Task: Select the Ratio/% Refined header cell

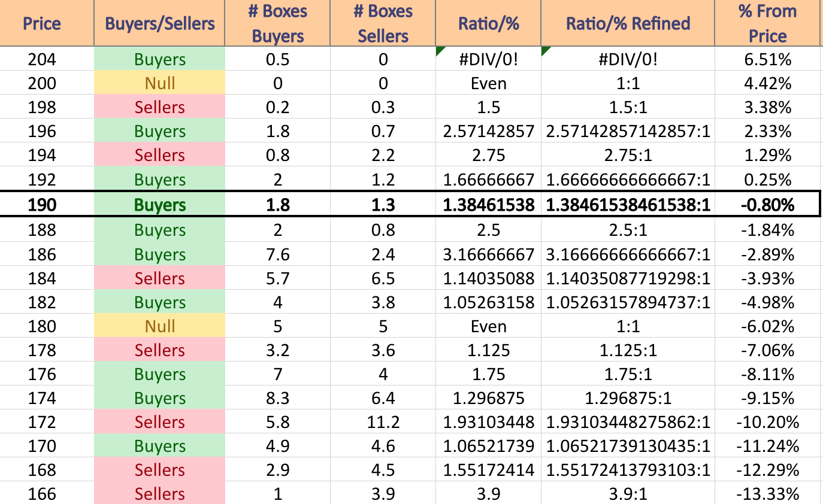Action: pyautogui.click(x=628, y=23)
